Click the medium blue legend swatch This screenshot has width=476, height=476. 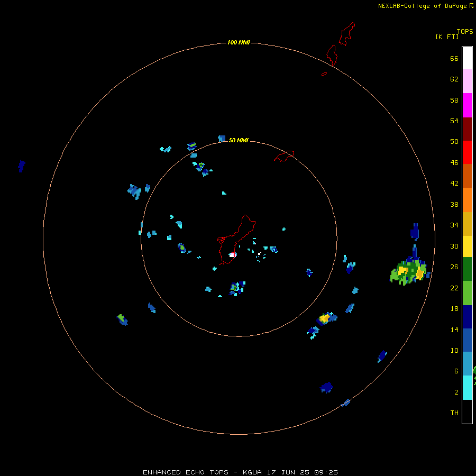click(x=467, y=340)
